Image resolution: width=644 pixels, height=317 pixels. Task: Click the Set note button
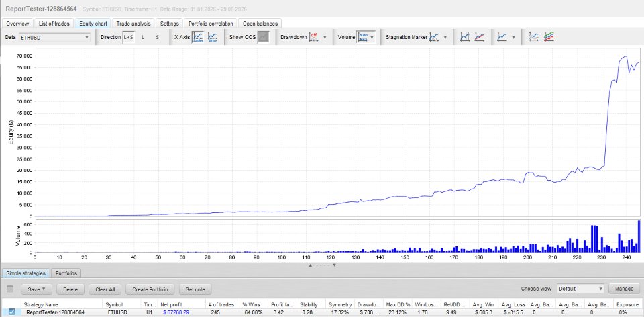click(x=195, y=289)
